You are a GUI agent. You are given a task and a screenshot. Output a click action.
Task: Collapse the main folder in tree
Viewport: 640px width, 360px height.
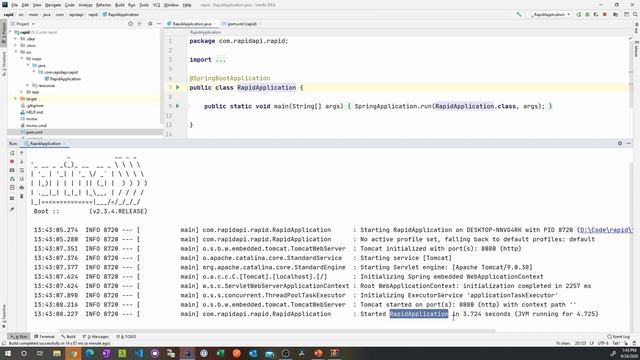coord(22,59)
